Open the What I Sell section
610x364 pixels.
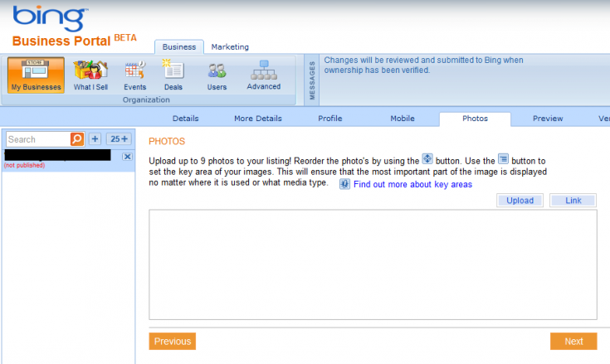(90, 75)
